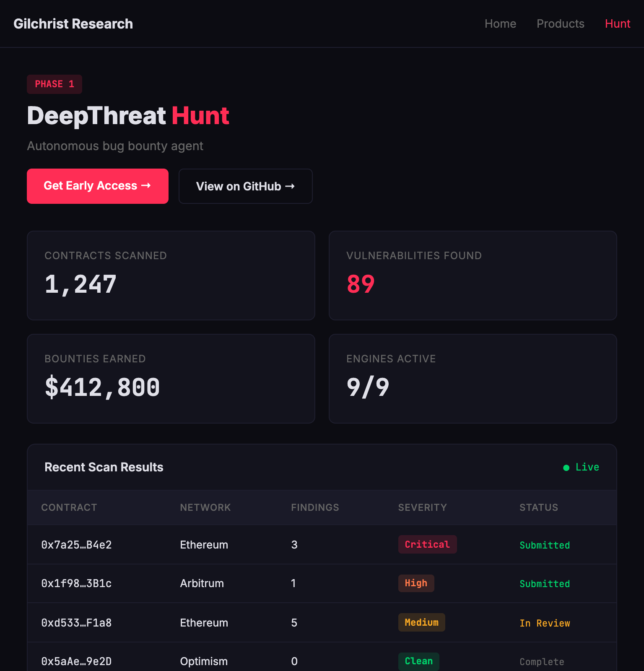Viewport: 644px width, 671px height.
Task: Click the High severity badge
Action: tap(416, 583)
